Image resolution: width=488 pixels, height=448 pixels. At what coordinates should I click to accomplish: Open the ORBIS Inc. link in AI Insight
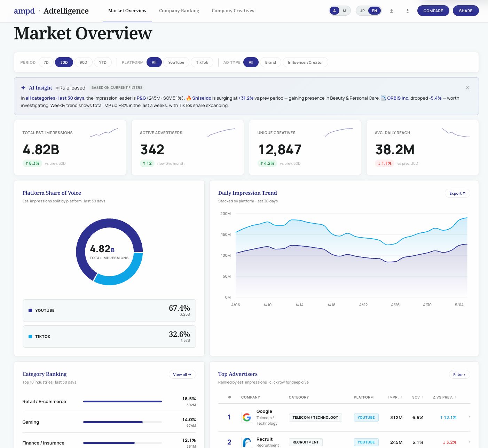click(x=398, y=98)
